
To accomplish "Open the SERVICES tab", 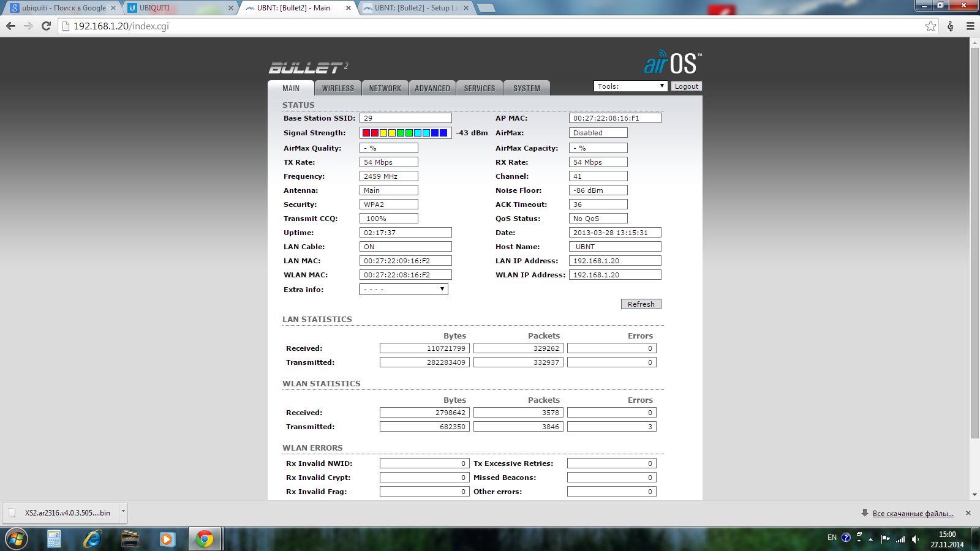I will pyautogui.click(x=480, y=88).
